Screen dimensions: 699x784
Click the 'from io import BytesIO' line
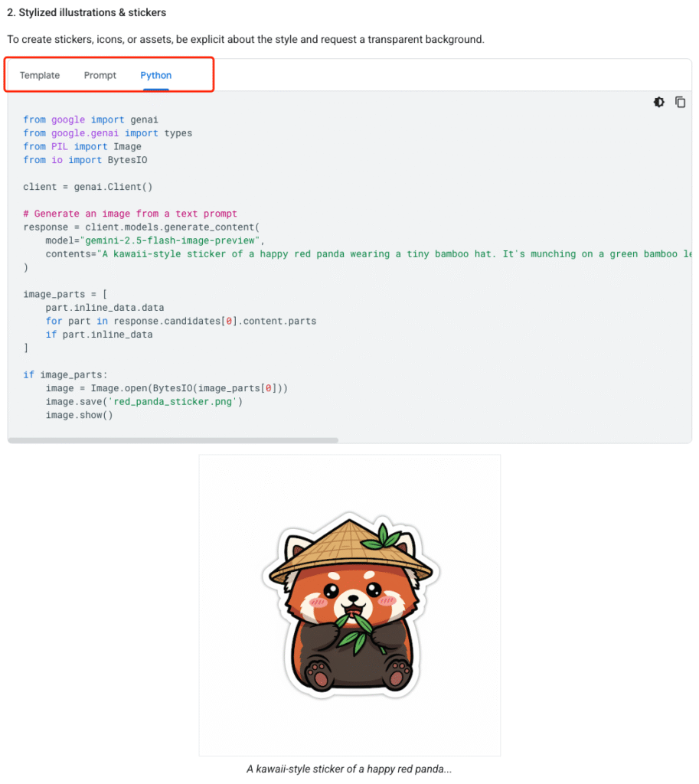pos(85,160)
